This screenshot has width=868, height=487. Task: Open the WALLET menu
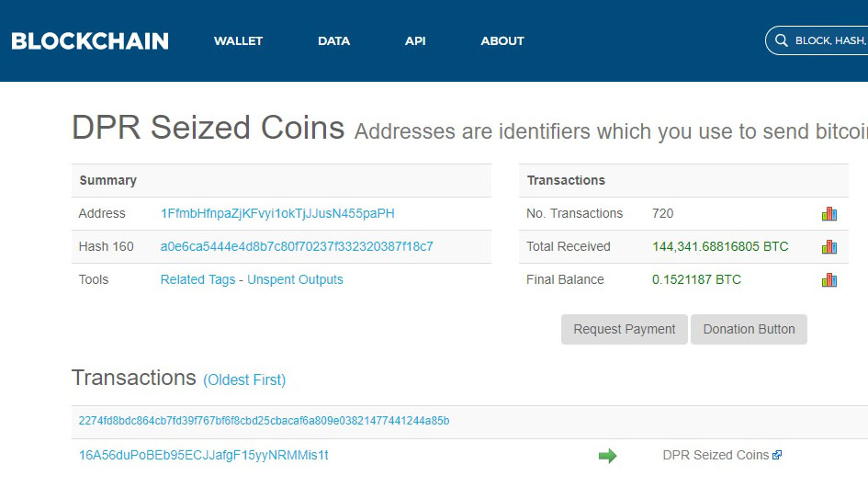tap(238, 41)
